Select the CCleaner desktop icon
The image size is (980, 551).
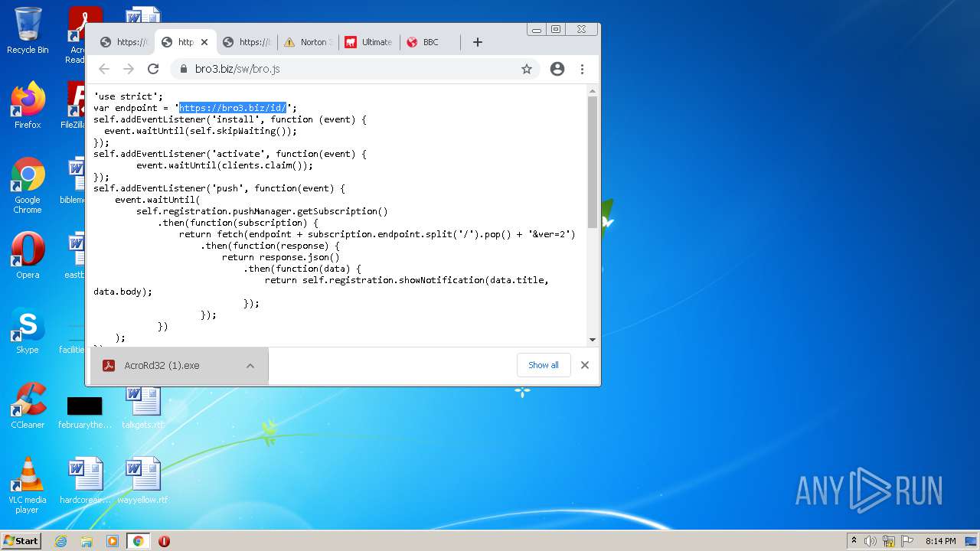[28, 406]
